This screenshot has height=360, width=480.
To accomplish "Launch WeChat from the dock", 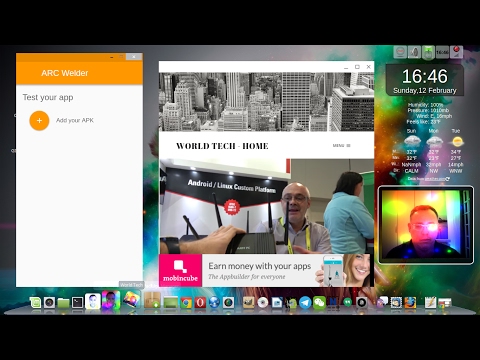I will coord(319,302).
